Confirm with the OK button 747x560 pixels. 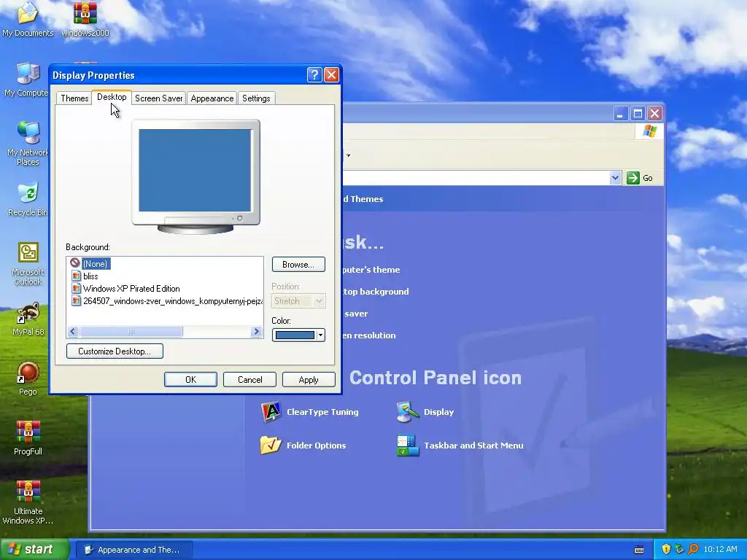(x=190, y=379)
